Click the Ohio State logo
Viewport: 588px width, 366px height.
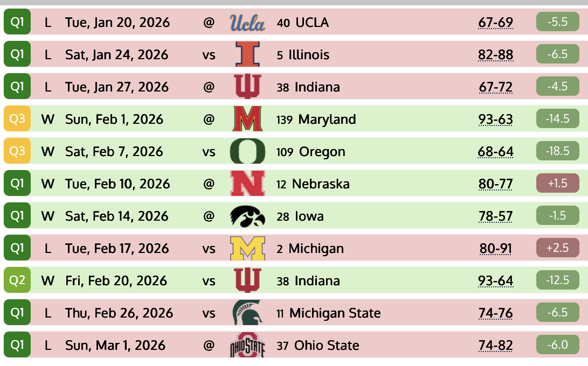point(247,346)
